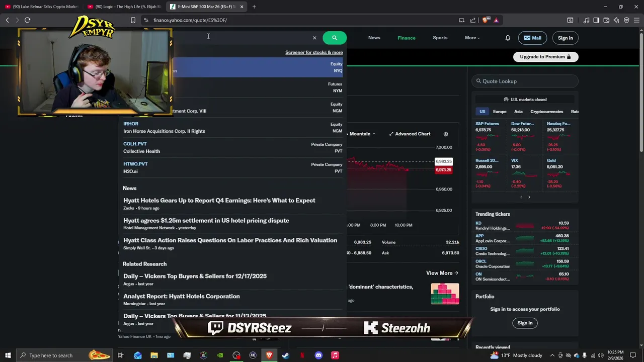Toggle the browser sidebar panel icon
Image resolution: width=644 pixels, height=362 pixels.
coord(596,20)
